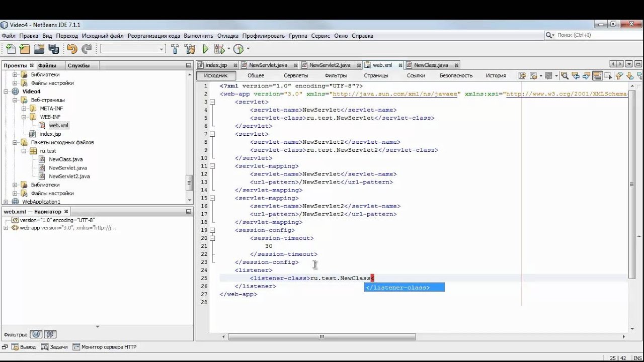Click the Previous Bookmark icon
644x362 pixels.
(619, 75)
